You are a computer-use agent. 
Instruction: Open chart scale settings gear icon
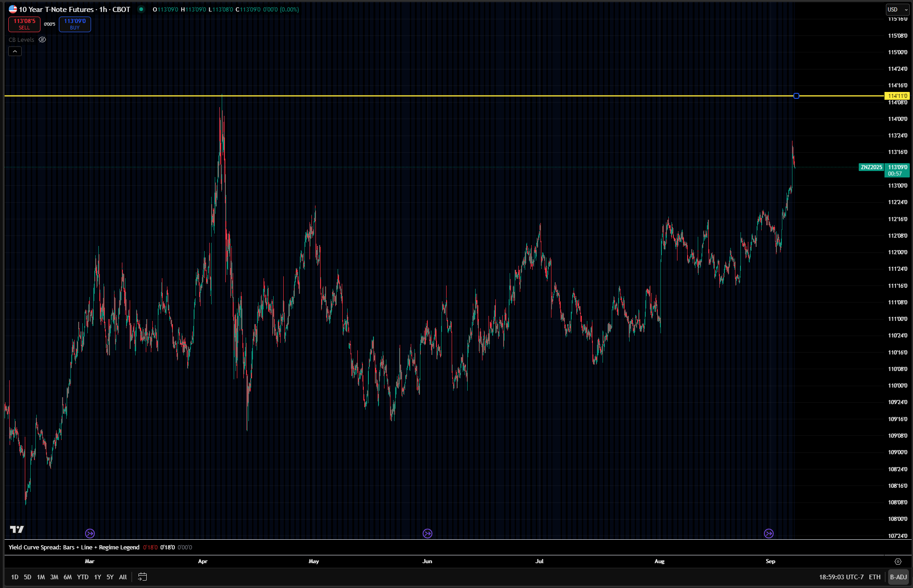(897, 561)
